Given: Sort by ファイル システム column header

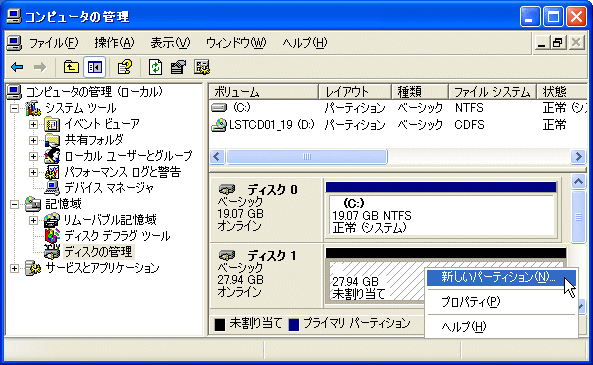Looking at the screenshot, I should click(492, 92).
